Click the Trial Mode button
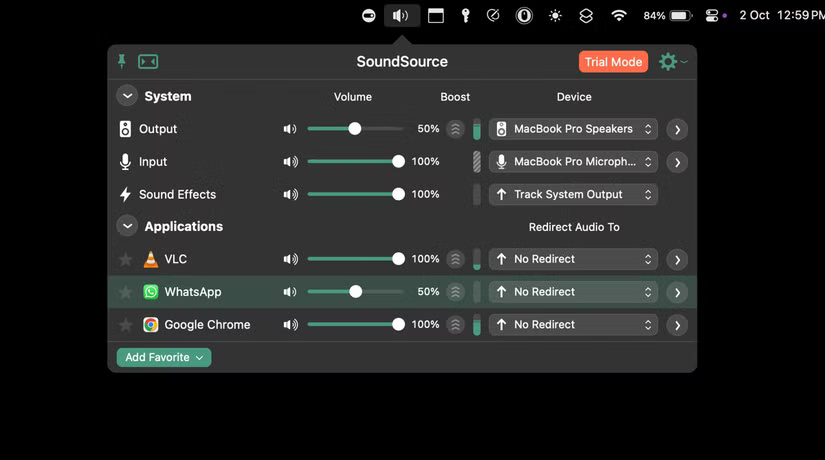Image resolution: width=825 pixels, height=460 pixels. (x=613, y=62)
